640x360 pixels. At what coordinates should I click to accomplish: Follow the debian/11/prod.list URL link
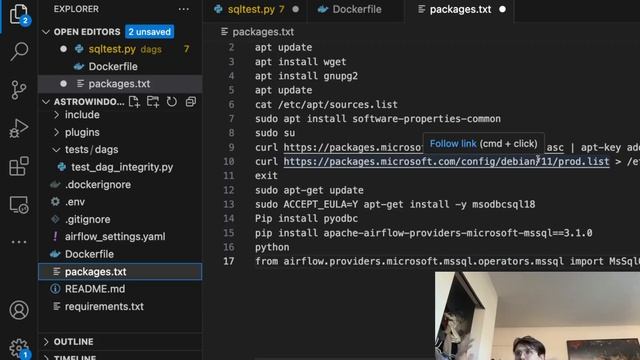point(446,162)
